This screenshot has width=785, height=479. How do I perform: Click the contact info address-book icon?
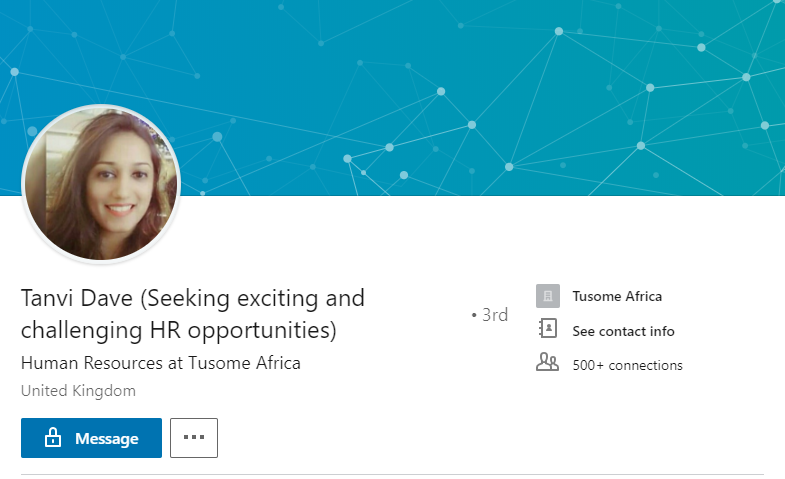[x=547, y=329]
